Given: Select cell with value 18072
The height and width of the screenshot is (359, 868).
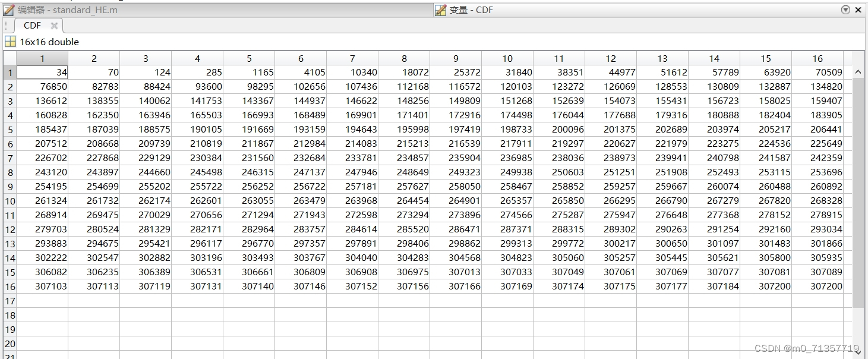Looking at the screenshot, I should (x=404, y=72).
